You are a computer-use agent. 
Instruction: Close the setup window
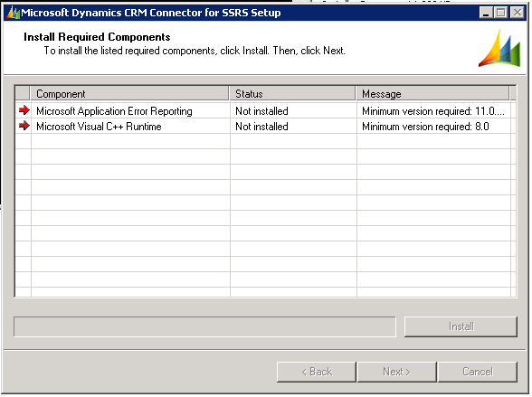point(518,13)
